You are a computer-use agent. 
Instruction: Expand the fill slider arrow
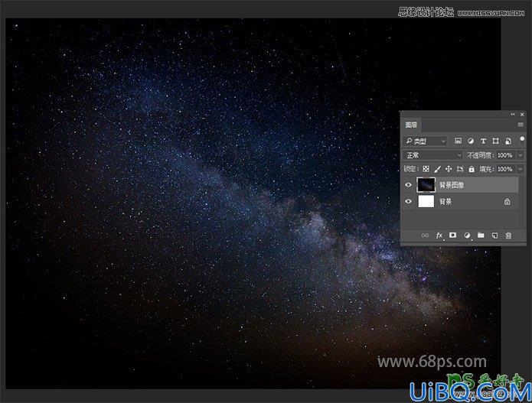point(521,169)
